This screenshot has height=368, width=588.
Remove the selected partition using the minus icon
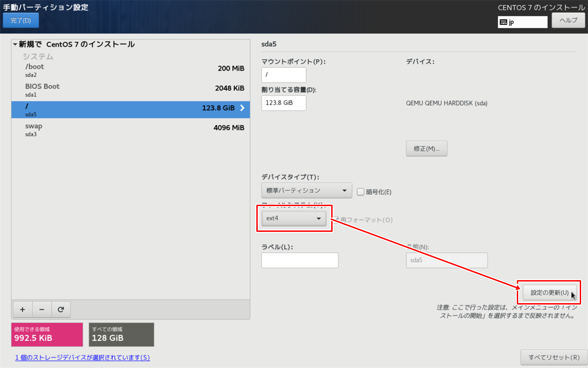click(42, 309)
